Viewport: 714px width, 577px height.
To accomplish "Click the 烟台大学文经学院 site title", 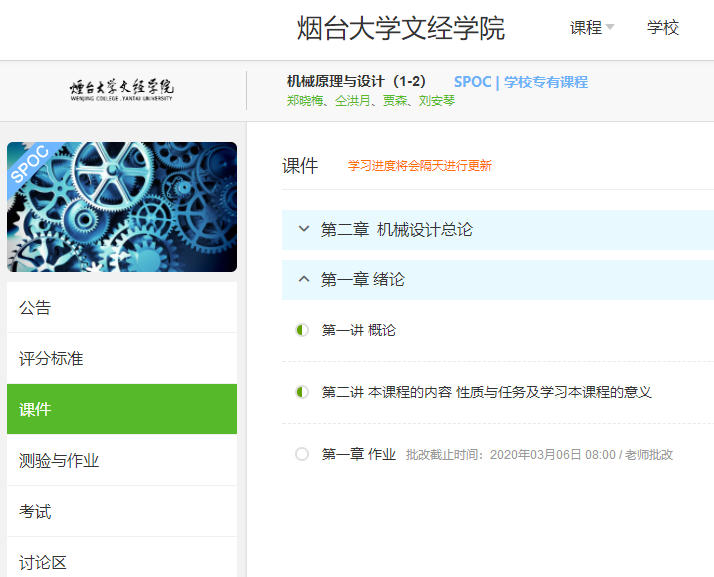I will pyautogui.click(x=400, y=28).
